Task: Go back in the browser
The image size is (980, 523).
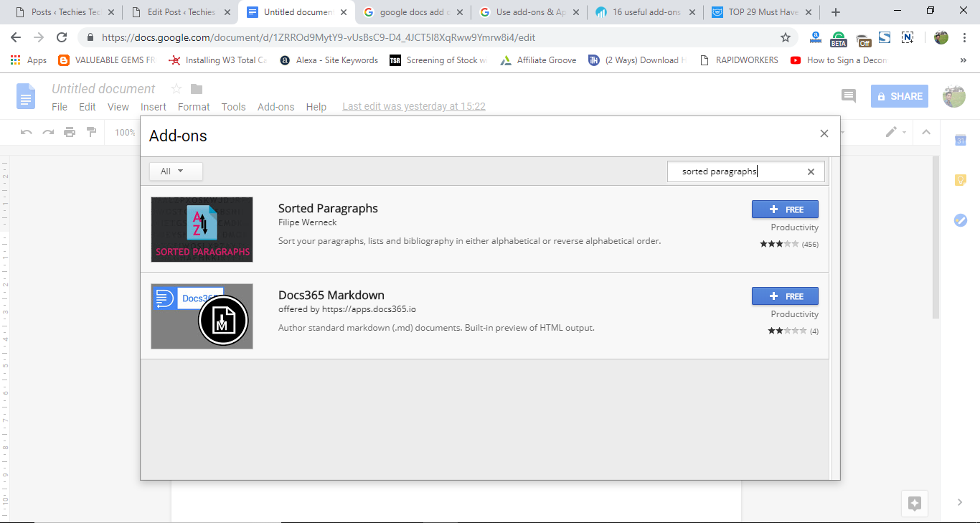Action: pos(17,37)
